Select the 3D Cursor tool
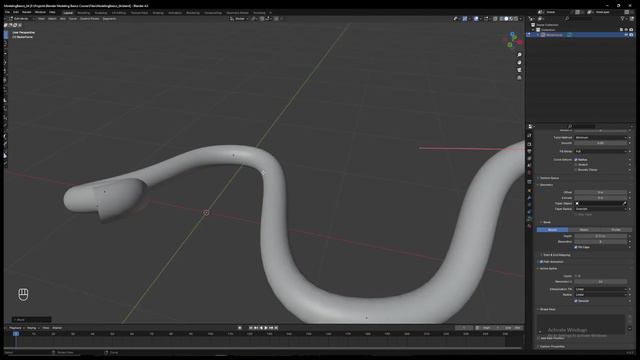 point(6,44)
